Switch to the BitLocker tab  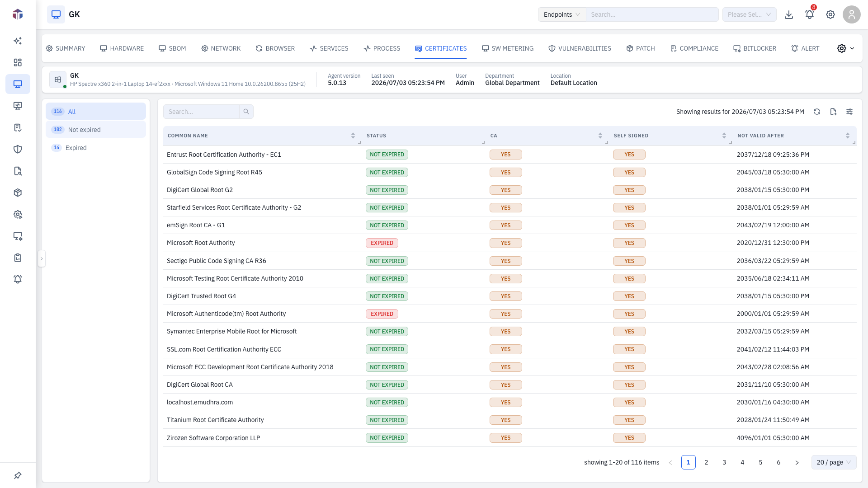(x=755, y=48)
